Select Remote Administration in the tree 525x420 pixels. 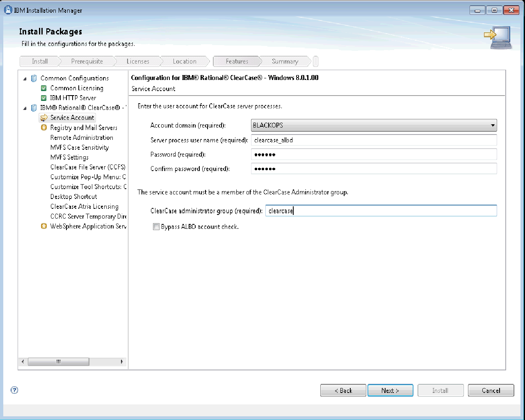82,137
